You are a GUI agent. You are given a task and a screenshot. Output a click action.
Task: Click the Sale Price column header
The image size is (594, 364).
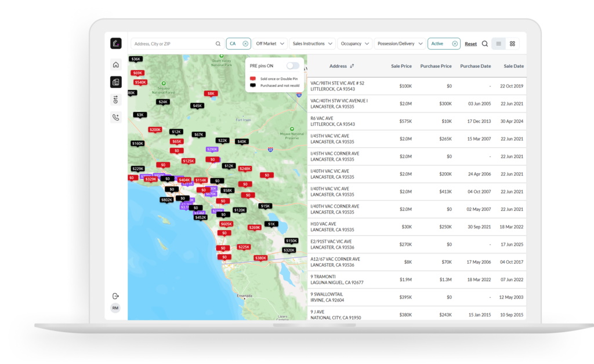(401, 66)
